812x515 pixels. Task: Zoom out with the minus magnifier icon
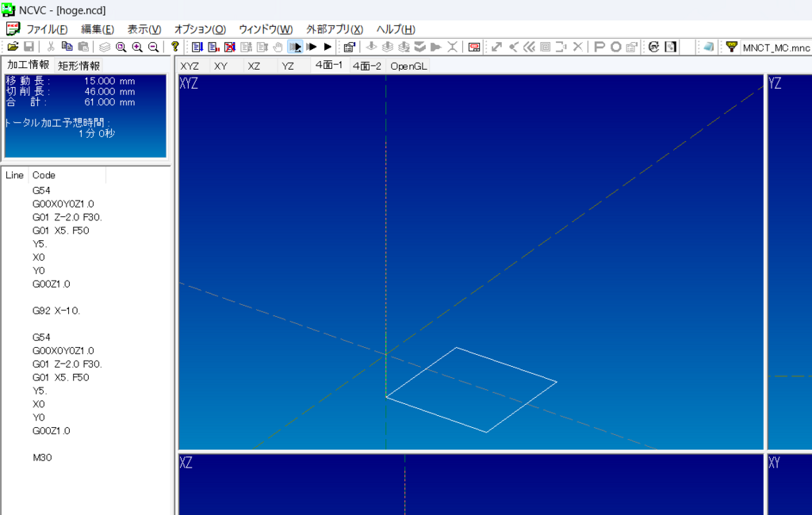pyautogui.click(x=153, y=47)
